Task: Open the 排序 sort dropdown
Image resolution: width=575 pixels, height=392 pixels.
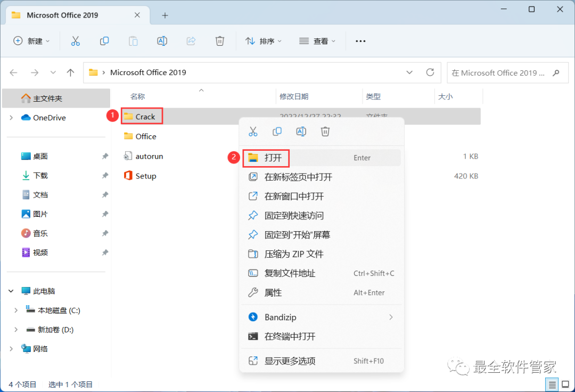Action: pyautogui.click(x=264, y=41)
